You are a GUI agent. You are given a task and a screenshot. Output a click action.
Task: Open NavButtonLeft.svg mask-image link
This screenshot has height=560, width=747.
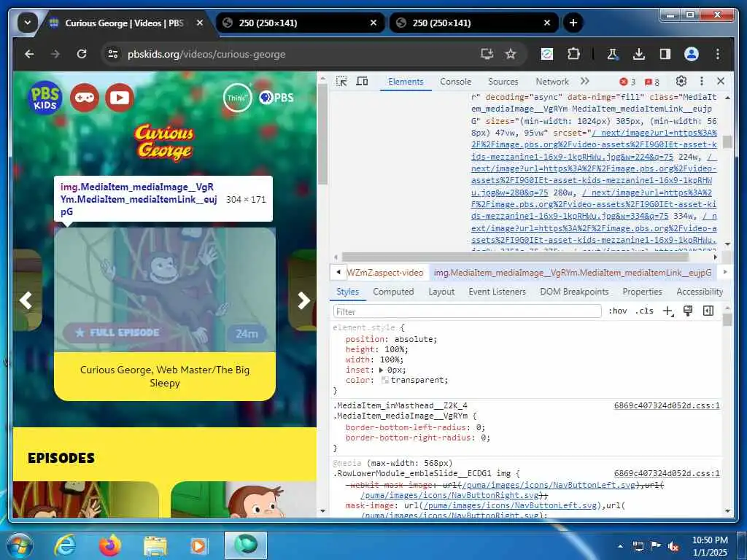(x=510, y=505)
